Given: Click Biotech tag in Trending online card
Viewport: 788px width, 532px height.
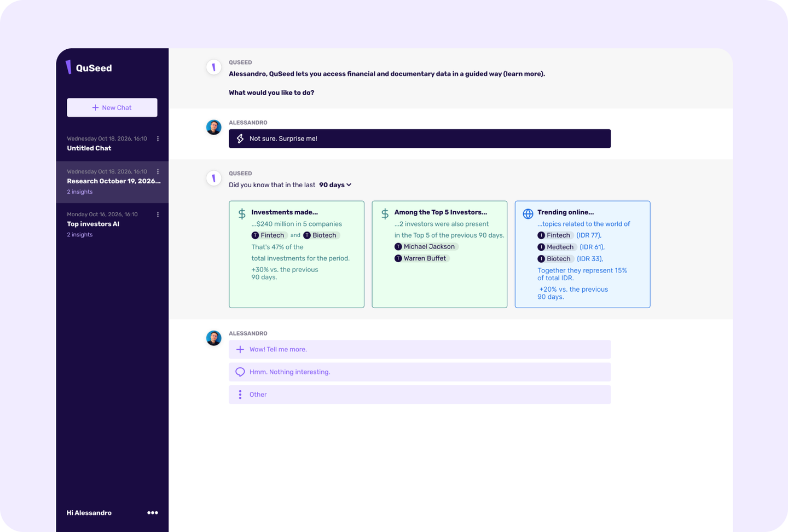Looking at the screenshot, I should click(555, 259).
